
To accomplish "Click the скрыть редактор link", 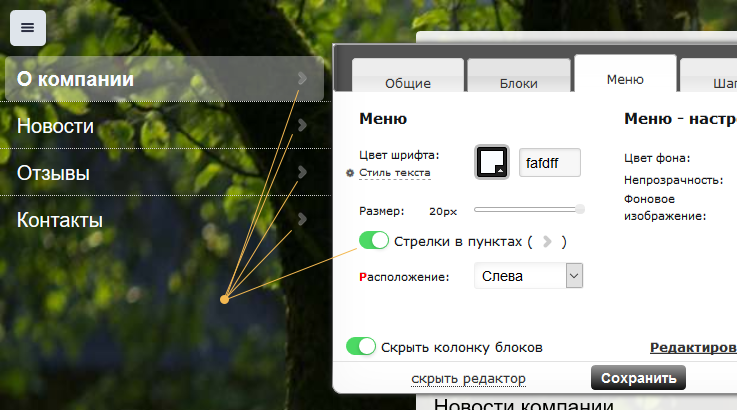I will 468,378.
